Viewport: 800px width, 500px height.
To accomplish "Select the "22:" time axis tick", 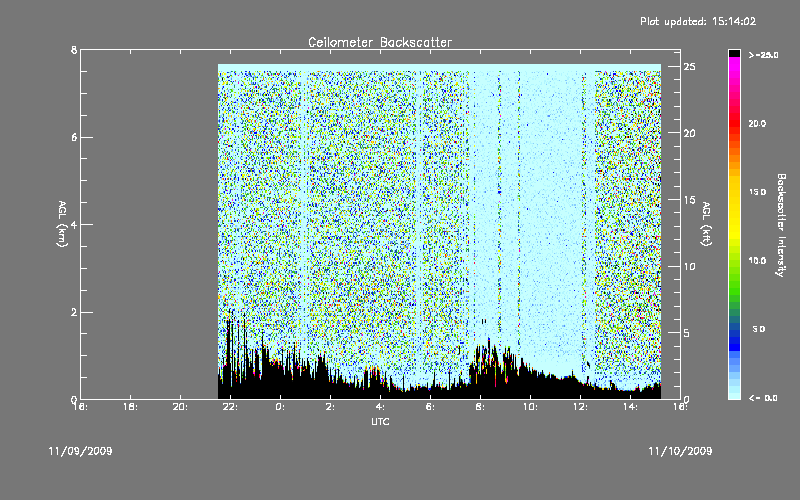I will click(230, 407).
